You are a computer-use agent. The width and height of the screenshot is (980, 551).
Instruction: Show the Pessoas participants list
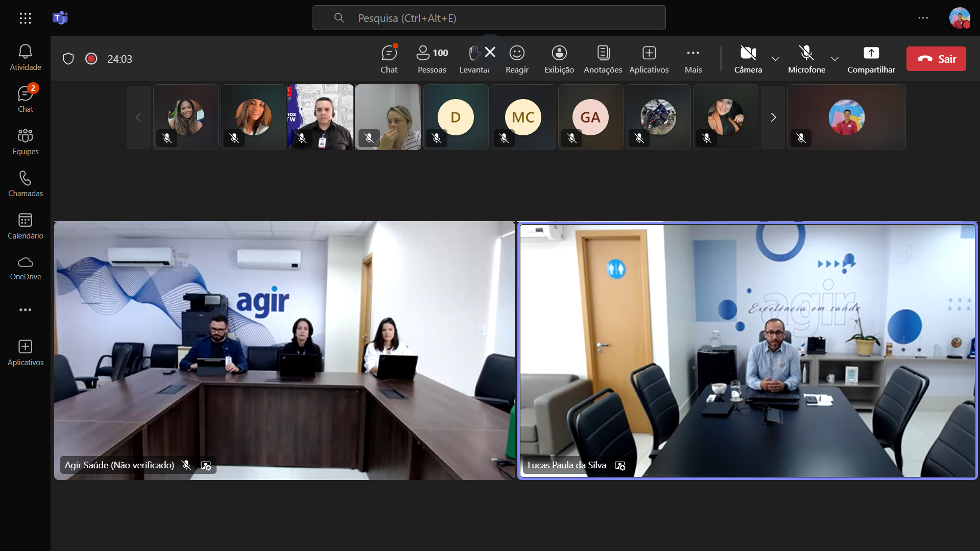(432, 59)
